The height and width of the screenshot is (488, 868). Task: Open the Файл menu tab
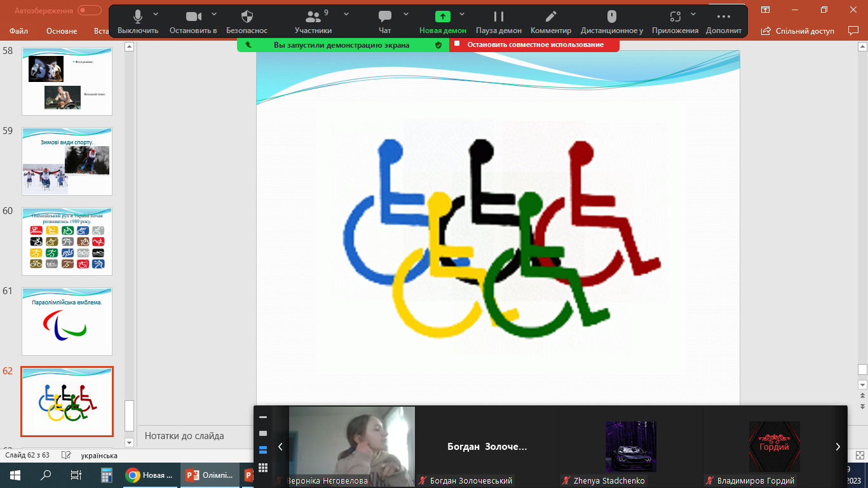point(18,30)
